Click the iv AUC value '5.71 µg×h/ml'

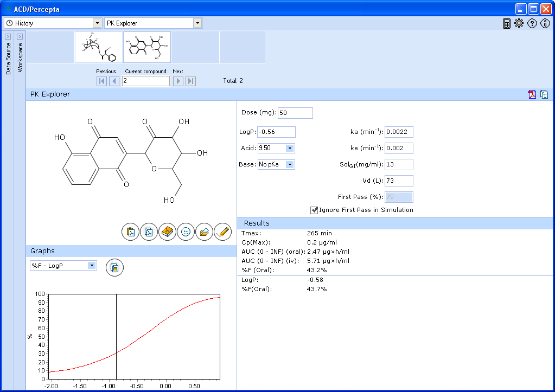pos(328,261)
